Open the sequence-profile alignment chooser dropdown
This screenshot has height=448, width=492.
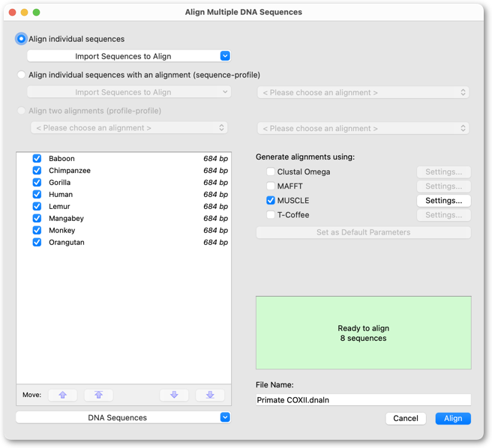click(x=363, y=92)
